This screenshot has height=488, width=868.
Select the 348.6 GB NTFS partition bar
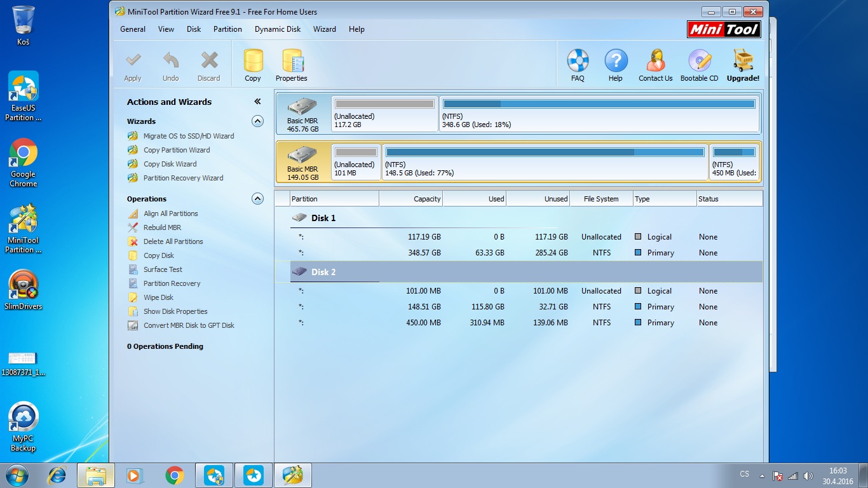click(x=599, y=114)
